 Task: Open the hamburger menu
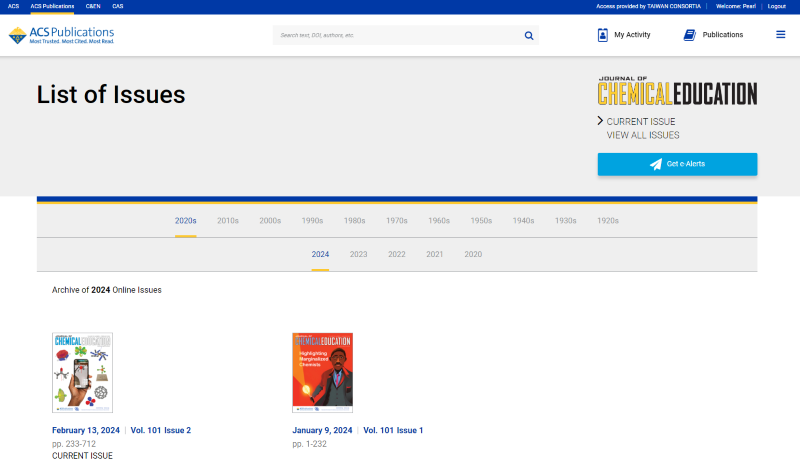(x=780, y=35)
